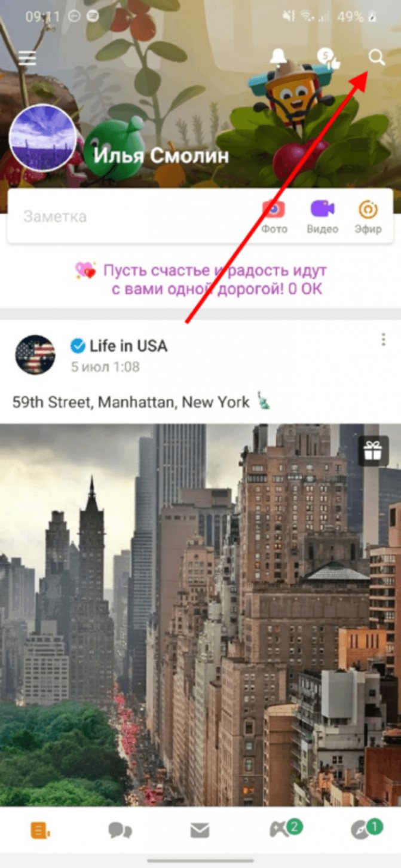
Task: Start a live stream via Эфир
Action: point(368,216)
